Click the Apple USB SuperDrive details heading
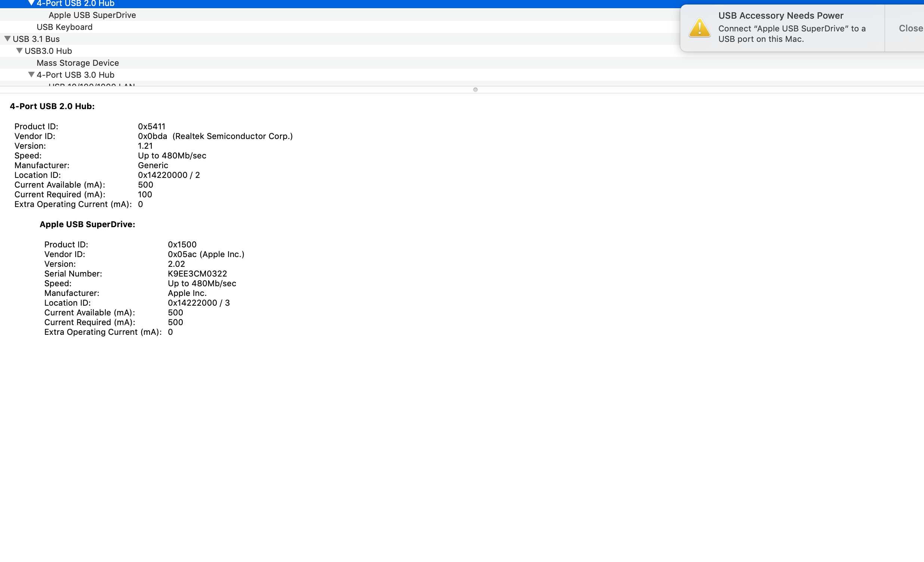Viewport: 924px width, 562px height. coord(87,224)
